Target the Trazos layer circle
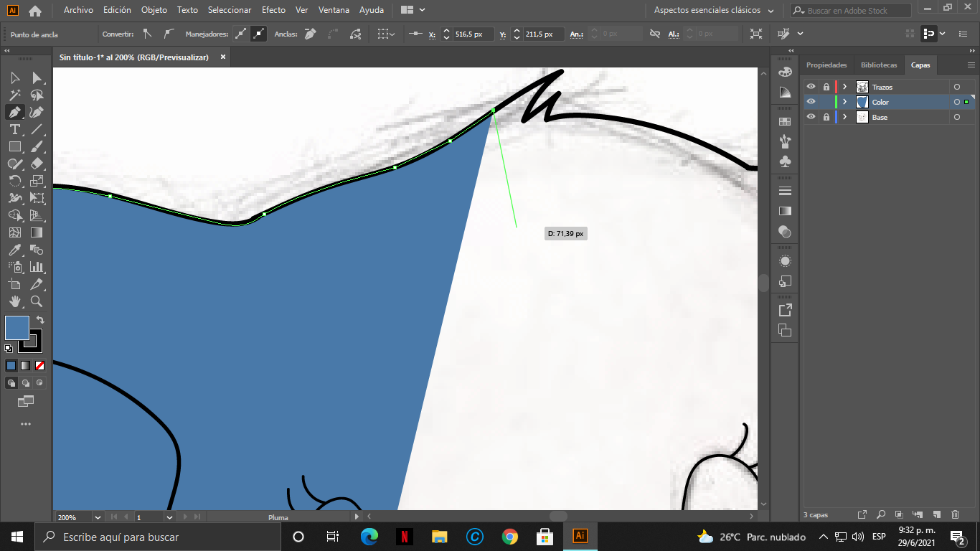980x551 pixels. tap(957, 87)
